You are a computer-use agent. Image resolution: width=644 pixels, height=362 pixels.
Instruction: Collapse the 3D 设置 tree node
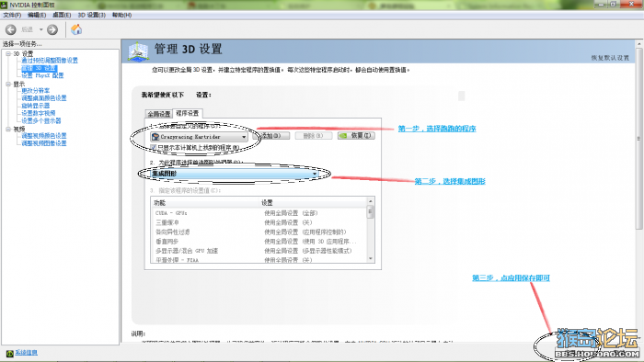tap(8, 53)
